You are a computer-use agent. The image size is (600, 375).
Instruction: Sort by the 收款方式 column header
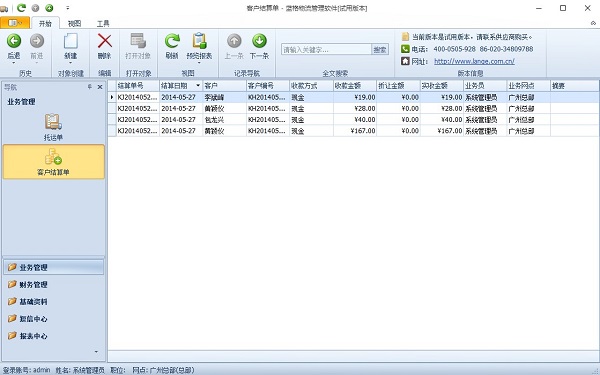pos(311,86)
